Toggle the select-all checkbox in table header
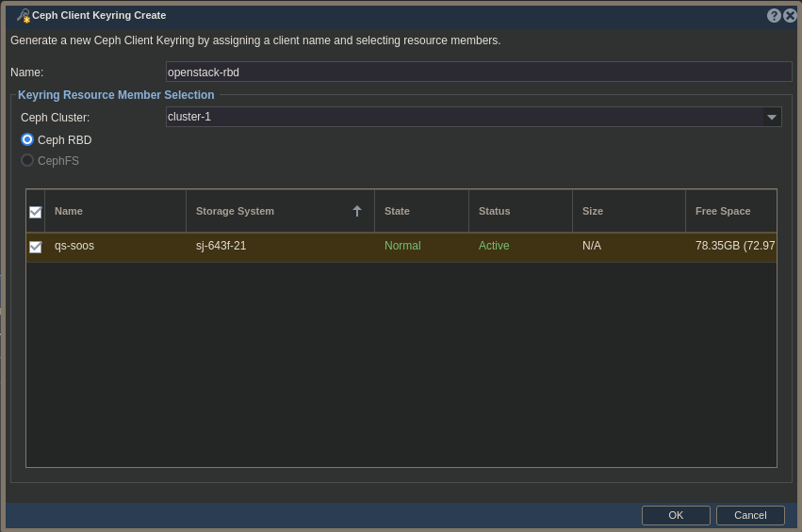 pyautogui.click(x=36, y=212)
